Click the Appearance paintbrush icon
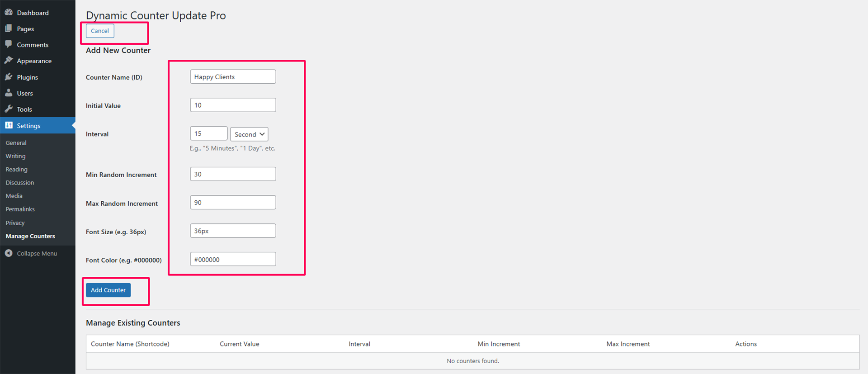This screenshot has height=374, width=868. pyautogui.click(x=9, y=61)
